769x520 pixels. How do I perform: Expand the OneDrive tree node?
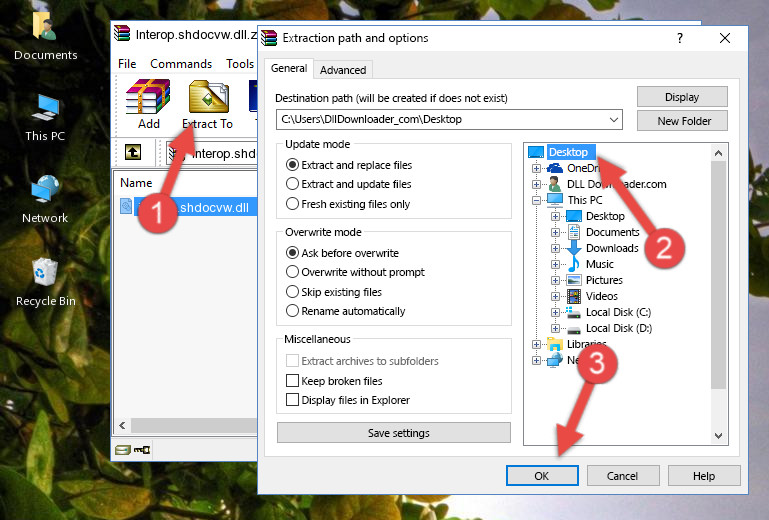click(536, 168)
